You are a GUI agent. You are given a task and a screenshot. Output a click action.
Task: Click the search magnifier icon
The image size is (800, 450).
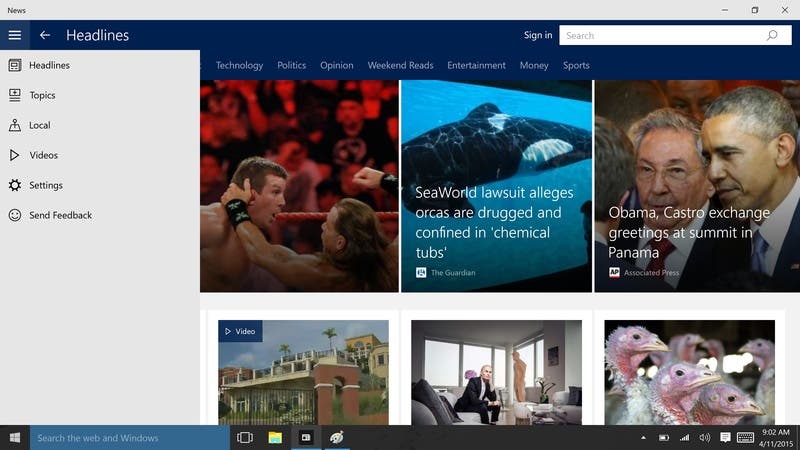tap(772, 35)
